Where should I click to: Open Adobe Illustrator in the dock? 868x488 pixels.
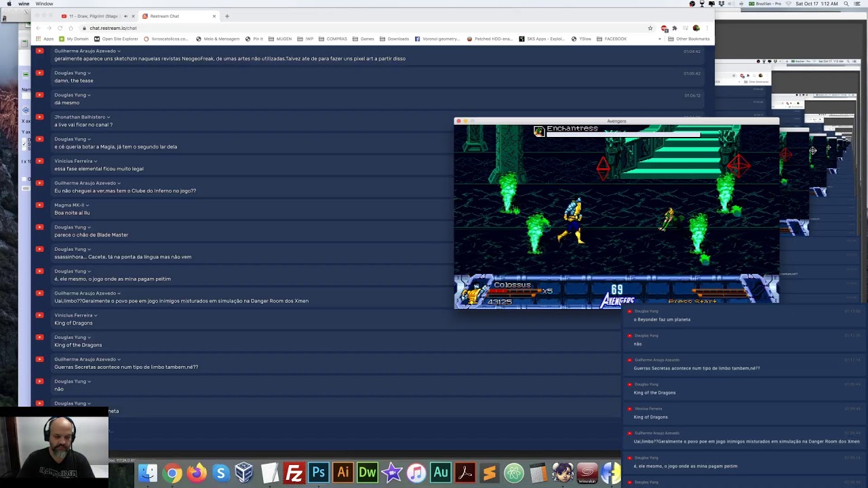(343, 472)
